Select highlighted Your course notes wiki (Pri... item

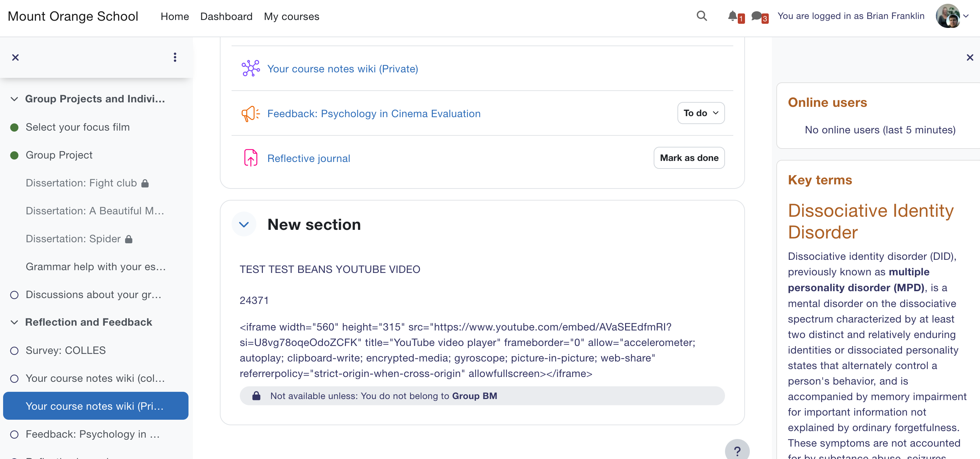(95, 406)
